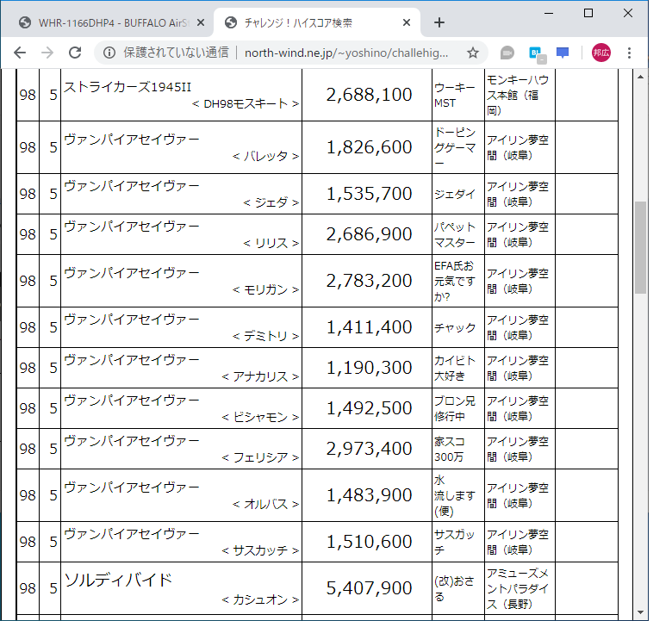Click location モンキーハウス本館（福岡）
This screenshot has height=621, width=672.
(x=518, y=95)
